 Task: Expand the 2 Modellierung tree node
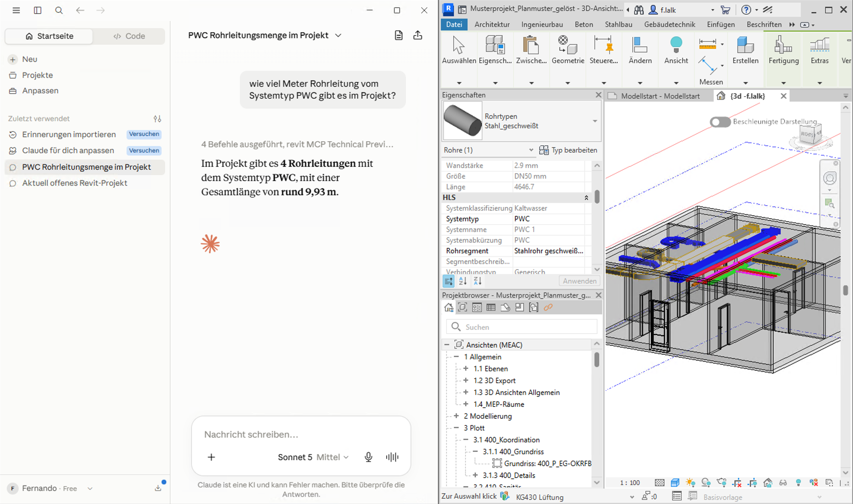click(456, 416)
